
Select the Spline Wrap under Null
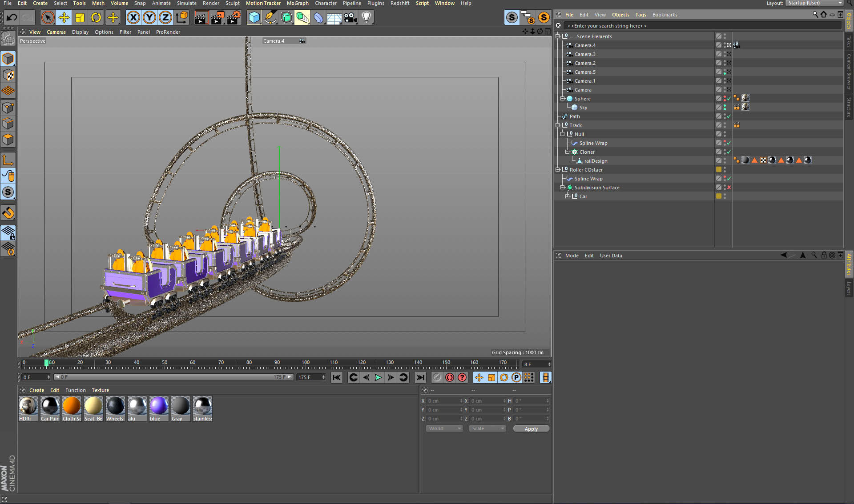593,143
